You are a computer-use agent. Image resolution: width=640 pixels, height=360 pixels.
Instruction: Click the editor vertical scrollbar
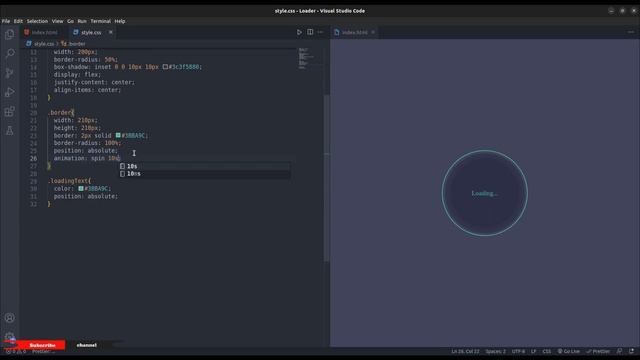point(326,178)
